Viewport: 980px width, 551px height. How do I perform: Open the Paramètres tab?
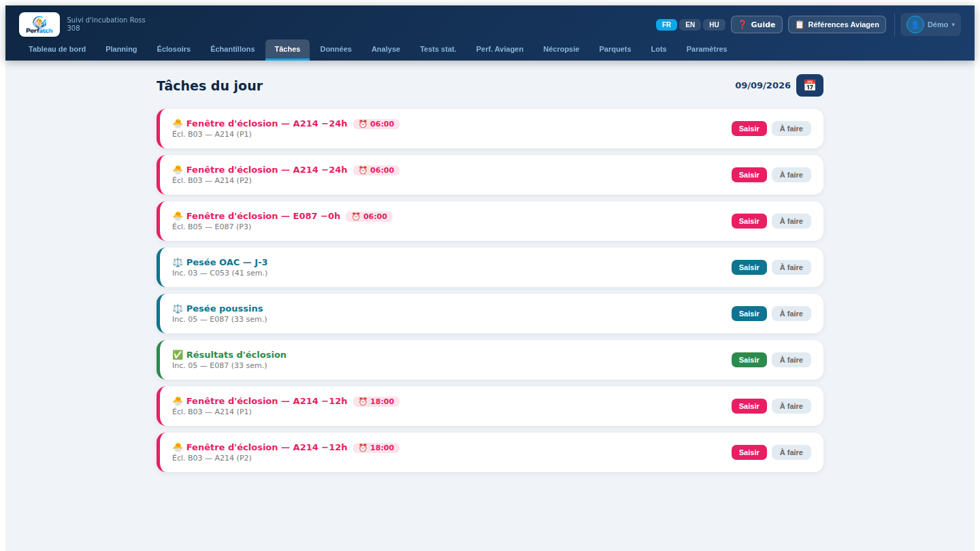[707, 49]
